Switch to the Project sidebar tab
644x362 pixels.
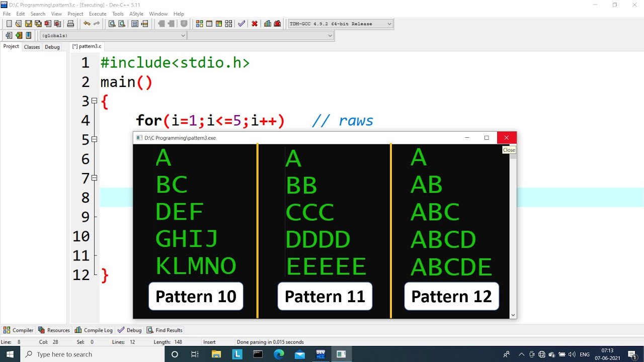click(x=11, y=46)
